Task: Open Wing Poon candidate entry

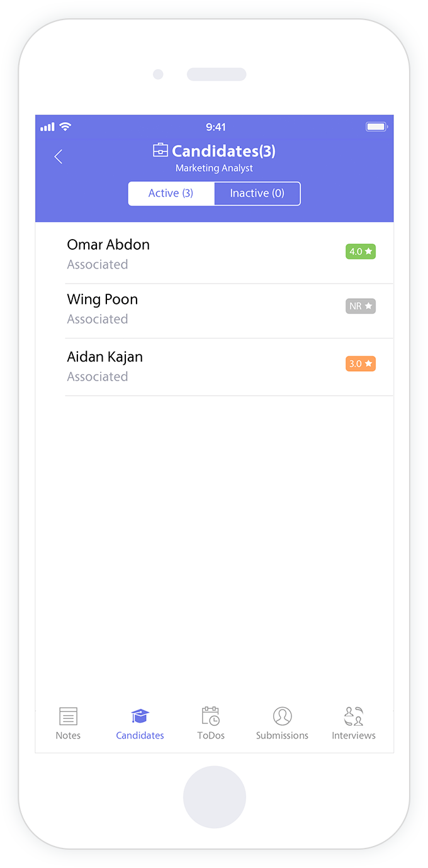Action: [x=229, y=311]
